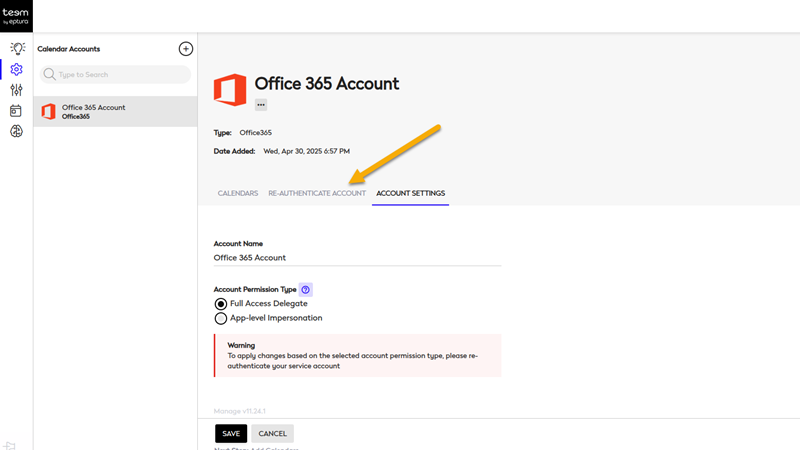
Task: Click the Calendar Accounts heading
Action: (x=68, y=49)
